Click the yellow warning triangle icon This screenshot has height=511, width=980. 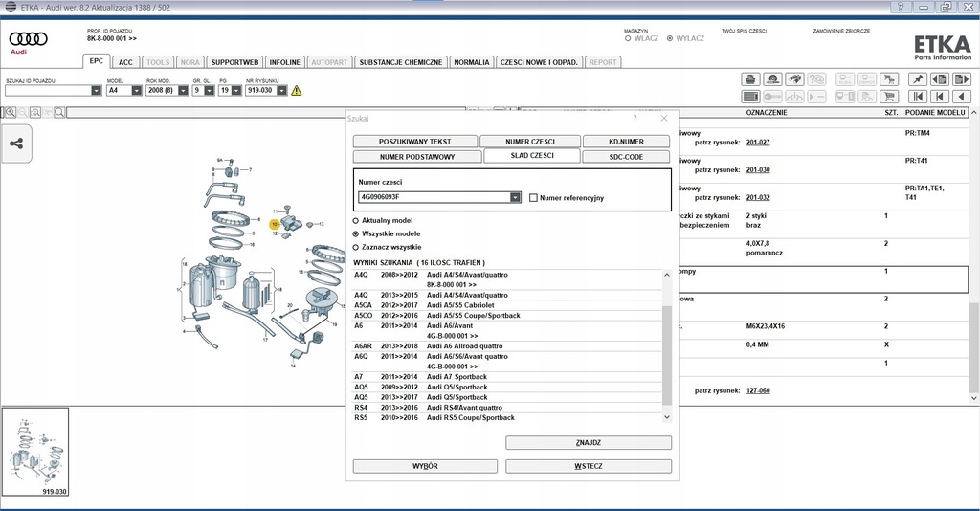[x=297, y=91]
